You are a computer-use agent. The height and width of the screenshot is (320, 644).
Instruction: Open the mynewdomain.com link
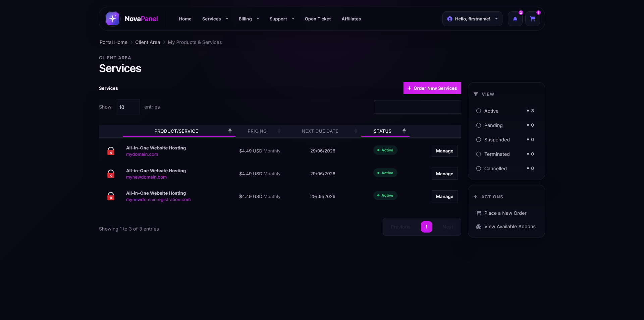pyautogui.click(x=146, y=177)
